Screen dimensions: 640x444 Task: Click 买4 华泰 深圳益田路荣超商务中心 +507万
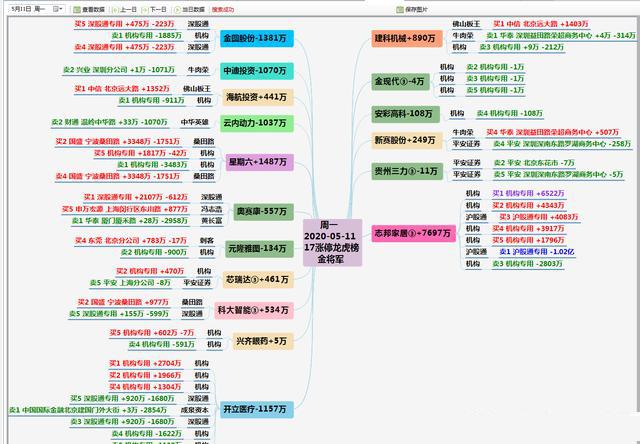(x=553, y=133)
